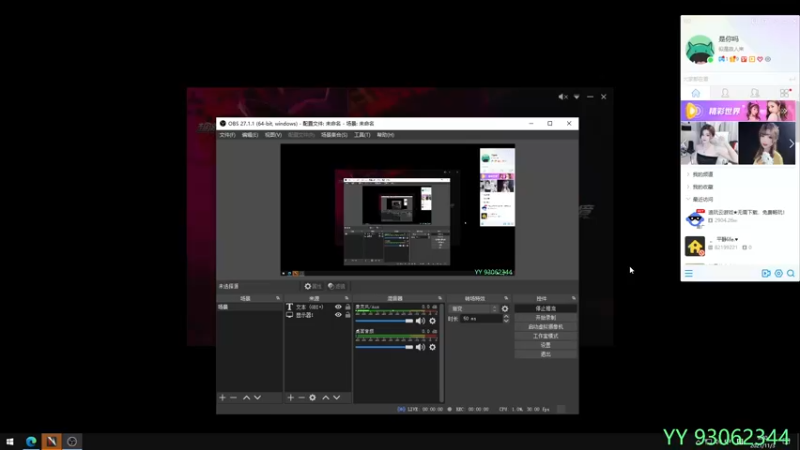Expand 我的收藏 in the YY list
The height and width of the screenshot is (450, 800).
(688, 187)
